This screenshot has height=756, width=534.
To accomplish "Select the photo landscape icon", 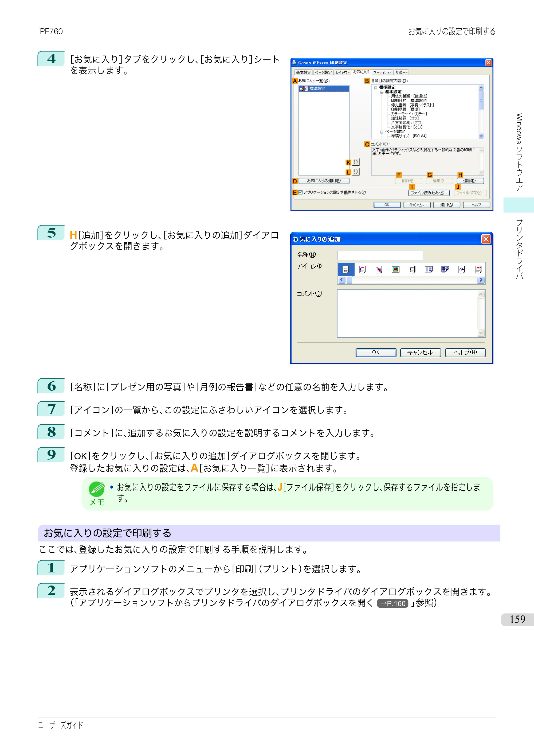I will [395, 270].
